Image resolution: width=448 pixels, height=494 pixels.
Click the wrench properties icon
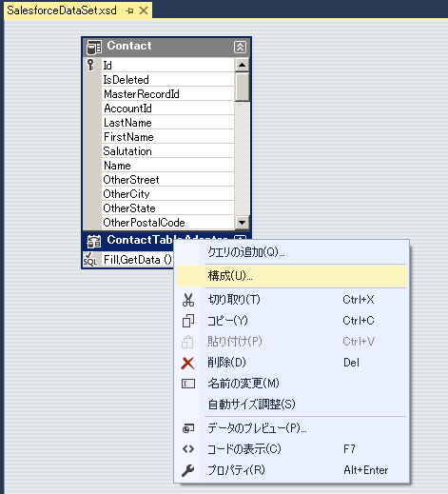(187, 470)
